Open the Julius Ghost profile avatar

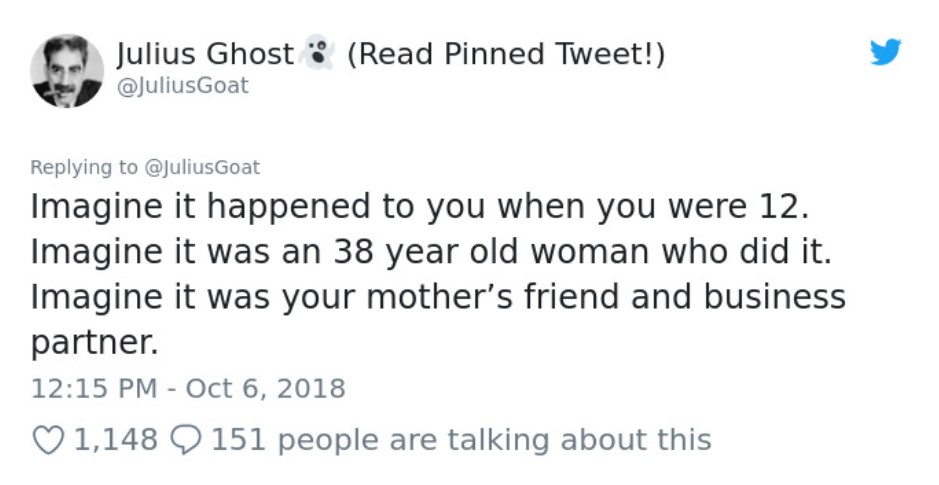(x=66, y=71)
